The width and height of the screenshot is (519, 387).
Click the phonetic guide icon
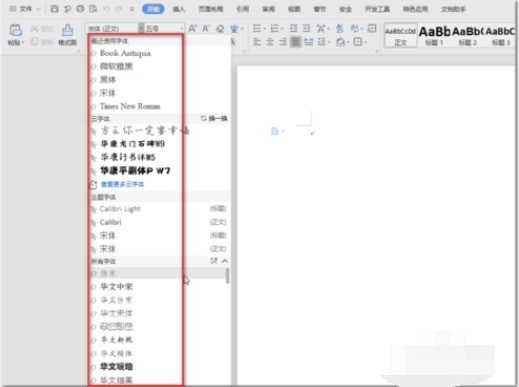(234, 29)
